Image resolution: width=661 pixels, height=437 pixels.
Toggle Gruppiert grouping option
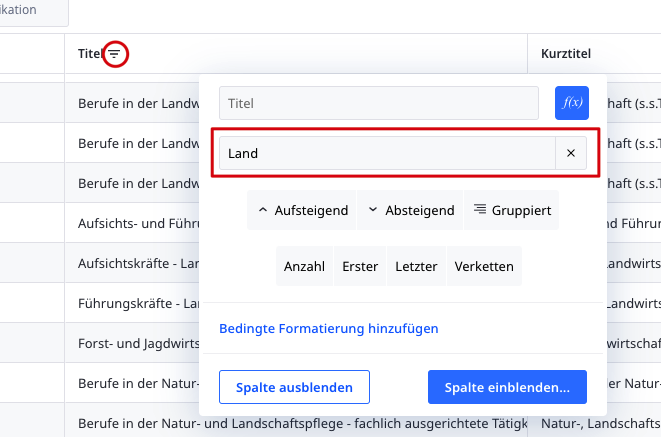pyautogui.click(x=512, y=210)
